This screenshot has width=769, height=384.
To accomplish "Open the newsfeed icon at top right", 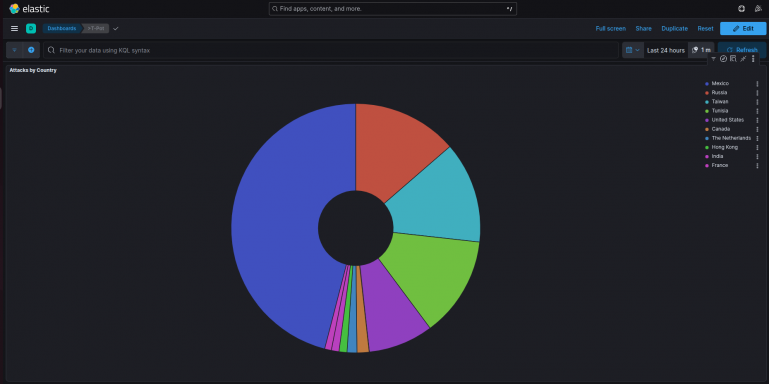I will point(758,9).
